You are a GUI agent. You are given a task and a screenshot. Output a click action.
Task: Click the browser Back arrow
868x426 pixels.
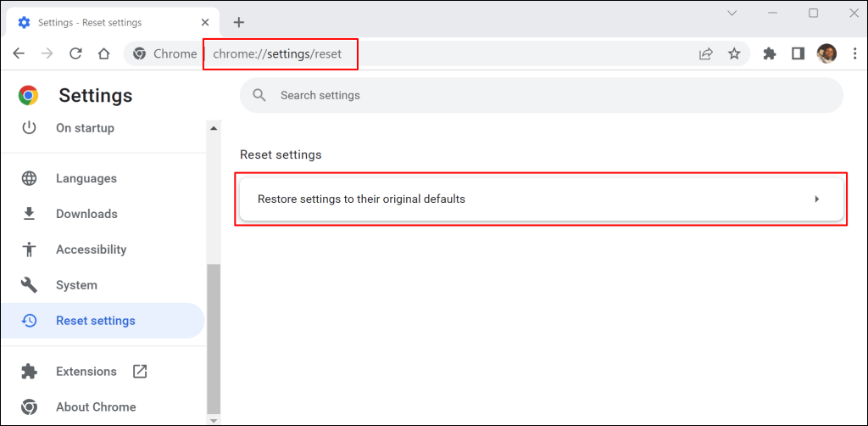(x=19, y=53)
